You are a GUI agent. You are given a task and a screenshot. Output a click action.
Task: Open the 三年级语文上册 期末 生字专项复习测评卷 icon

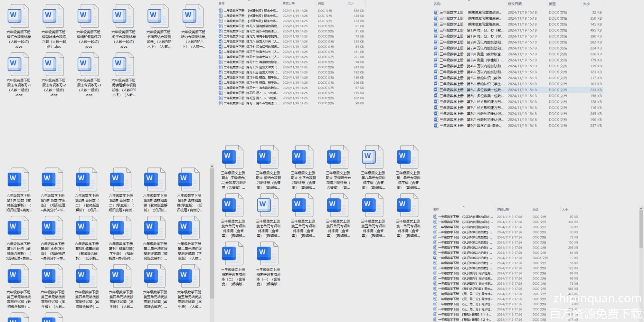pyautogui.click(x=303, y=157)
